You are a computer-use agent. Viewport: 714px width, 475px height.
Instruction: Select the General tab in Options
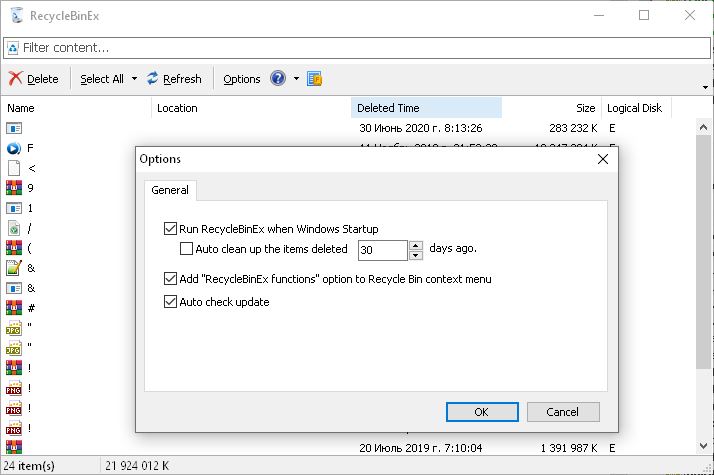(170, 190)
